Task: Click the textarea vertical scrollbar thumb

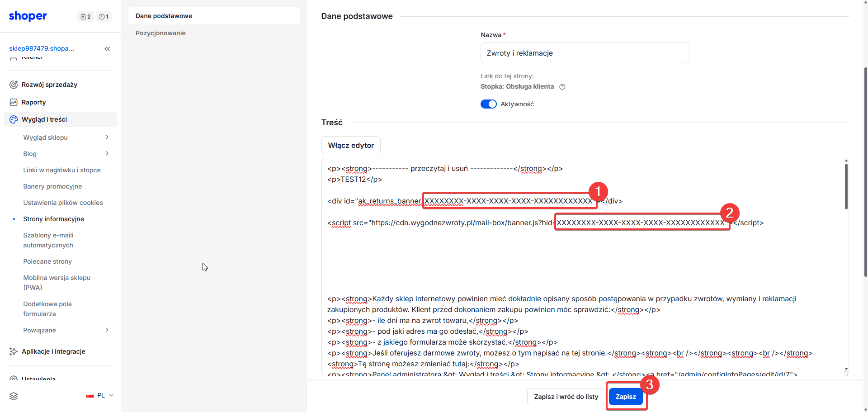Action: point(846,186)
